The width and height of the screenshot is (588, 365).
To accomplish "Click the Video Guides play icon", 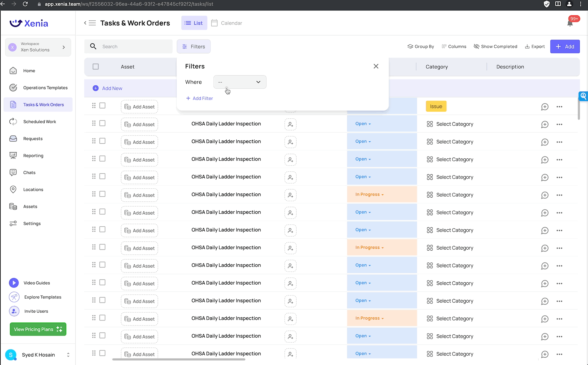I will coord(14,283).
